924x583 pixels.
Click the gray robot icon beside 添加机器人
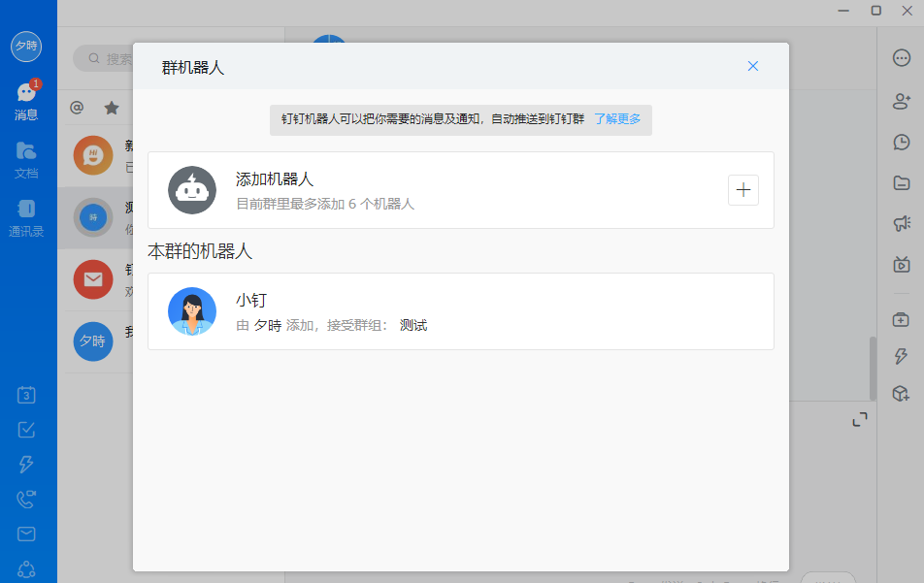192,190
